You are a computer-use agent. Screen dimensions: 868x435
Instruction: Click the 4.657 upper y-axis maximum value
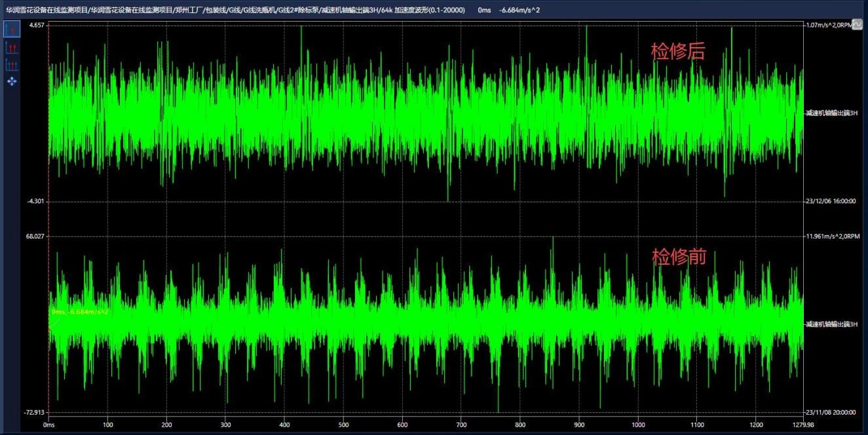click(x=36, y=25)
